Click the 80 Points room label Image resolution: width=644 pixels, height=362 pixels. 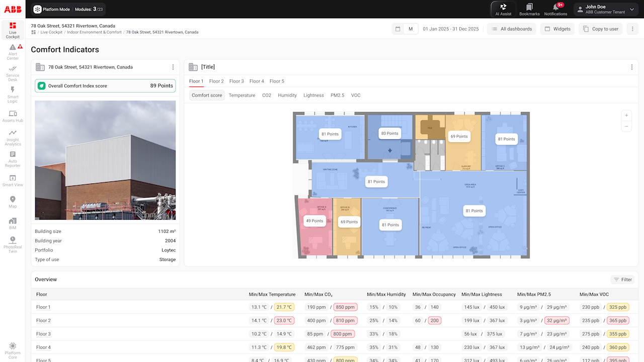coord(389,133)
